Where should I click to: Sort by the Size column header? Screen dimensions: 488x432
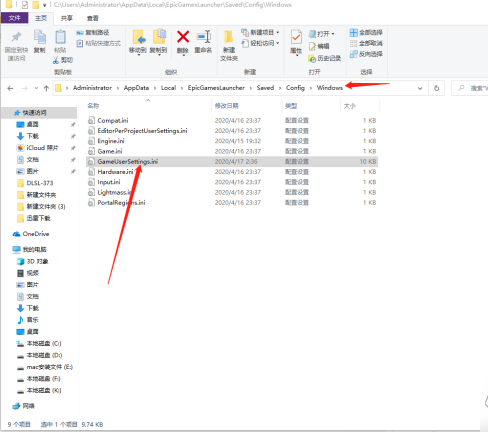350,106
